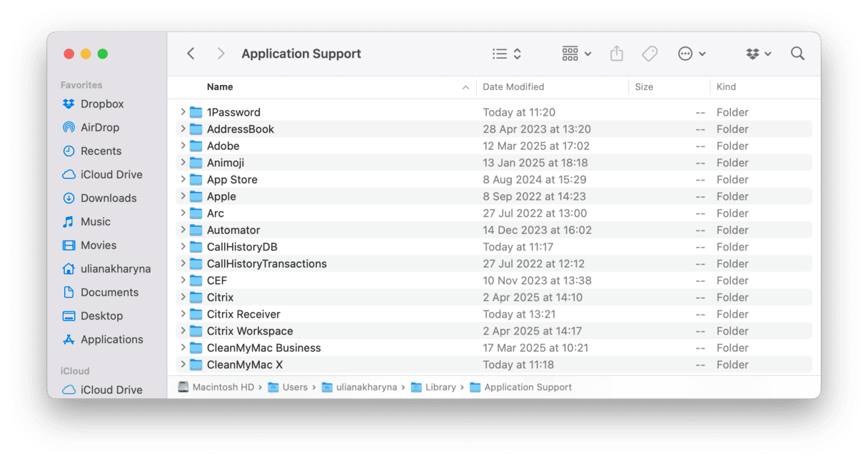Show Recents in the sidebar

tap(92, 151)
